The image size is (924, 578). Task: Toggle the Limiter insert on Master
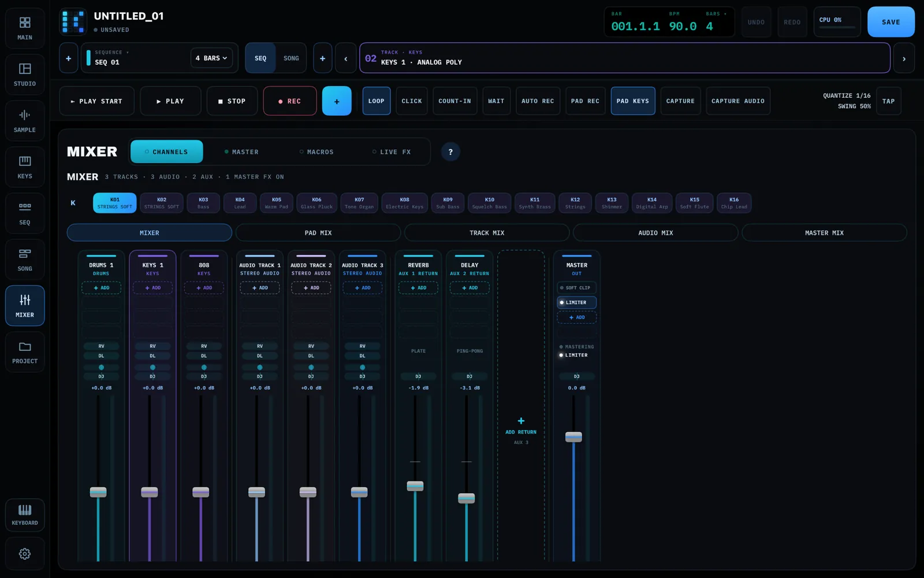click(576, 302)
